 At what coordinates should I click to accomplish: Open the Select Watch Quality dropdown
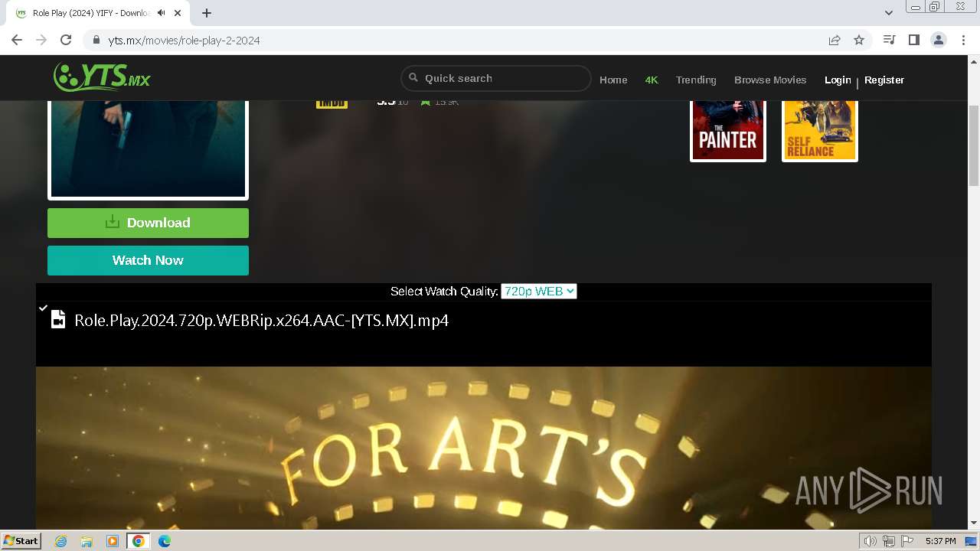[x=538, y=292]
